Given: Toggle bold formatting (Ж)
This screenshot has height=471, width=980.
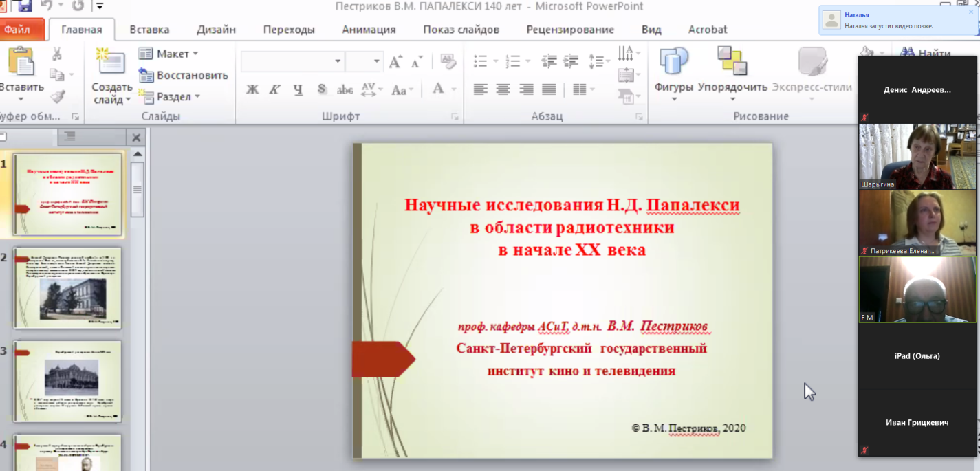Looking at the screenshot, I should coord(252,89).
